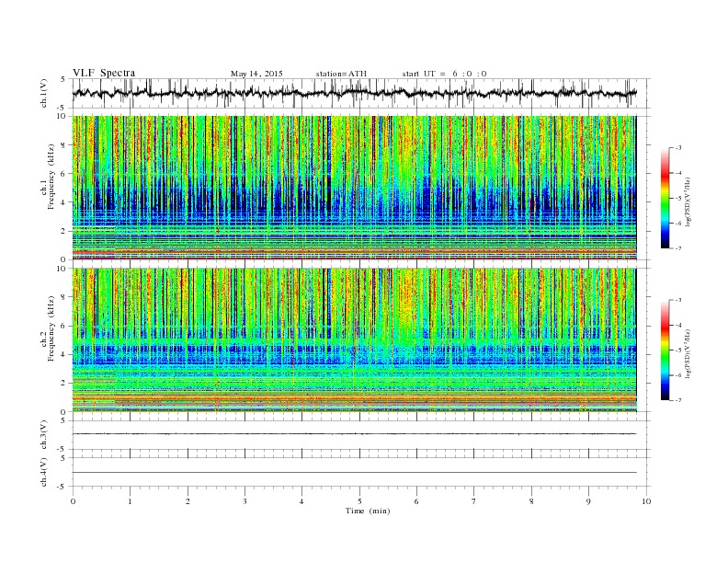Viewport: 728px width, 563px height.
Task: Click the "start UT = 6 :0 :0" text
Action: 444,74
